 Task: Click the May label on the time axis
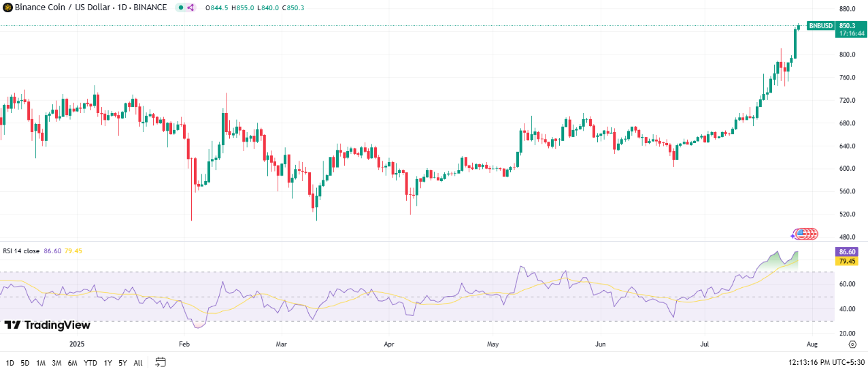[494, 345]
